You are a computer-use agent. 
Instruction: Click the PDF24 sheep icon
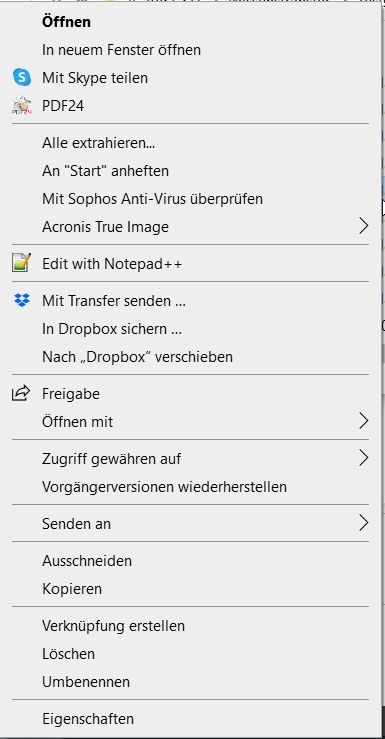click(x=22, y=106)
